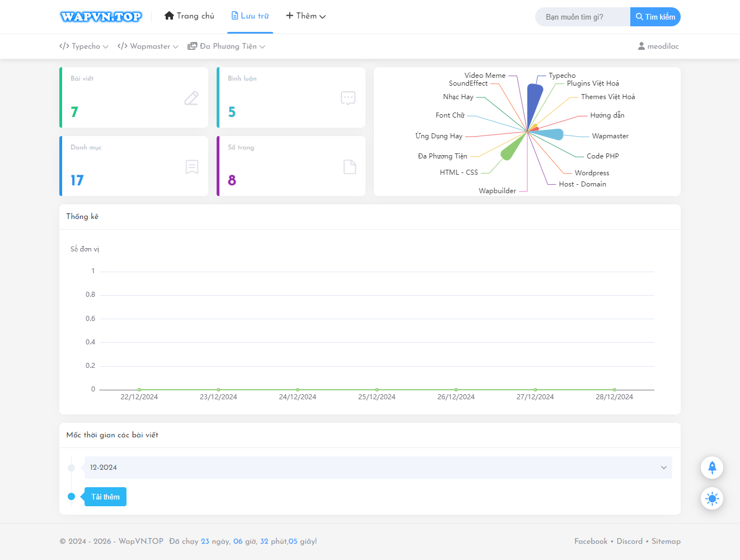This screenshot has height=560, width=740.
Task: Click the Wapbuilder chart label
Action: [x=497, y=190]
